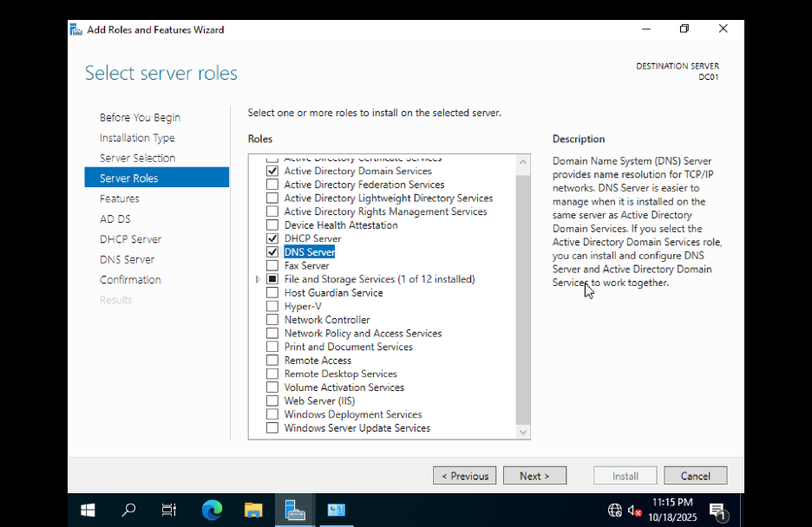This screenshot has width=812, height=527.
Task: Enable the Hyper-V role checkbox
Action: 272,306
